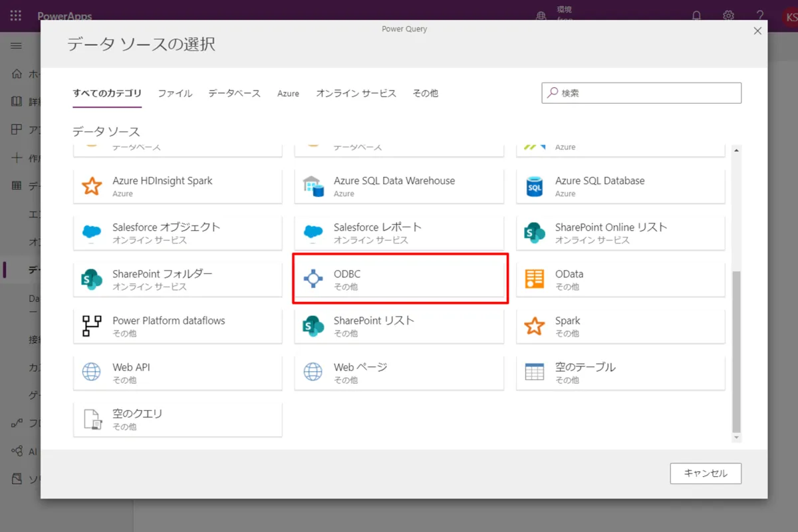Select the Spark data source

[618, 325]
